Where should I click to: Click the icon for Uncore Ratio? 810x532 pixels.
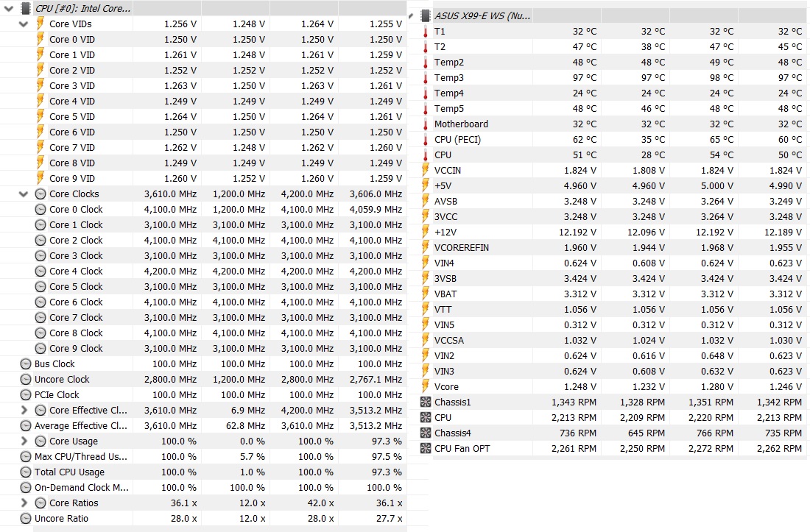click(25, 519)
